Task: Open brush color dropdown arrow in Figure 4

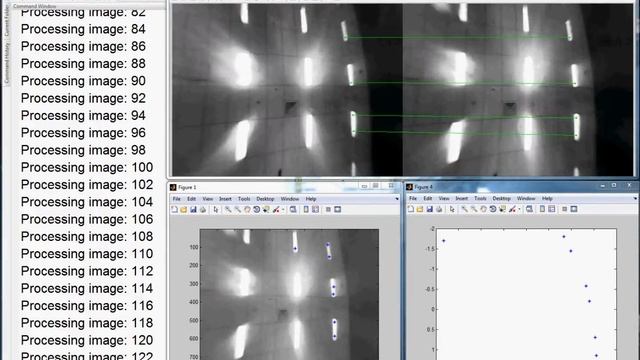Action: 519,209
